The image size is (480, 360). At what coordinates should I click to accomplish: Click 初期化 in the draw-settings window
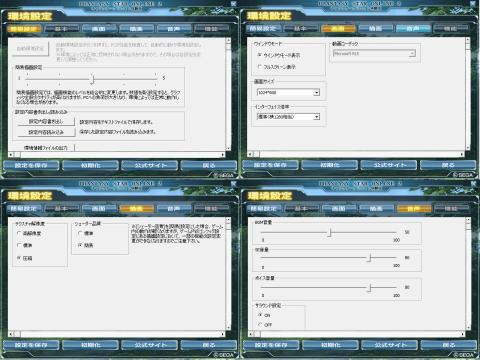point(90,345)
